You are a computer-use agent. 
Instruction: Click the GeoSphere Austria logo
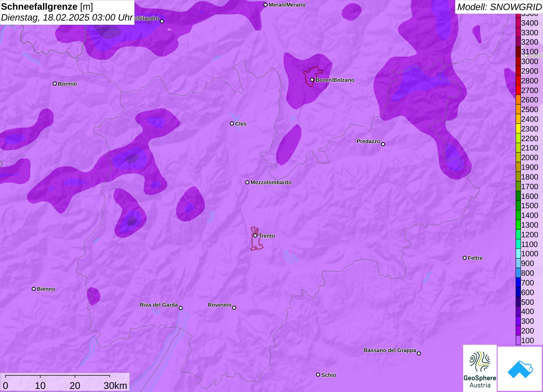click(480, 368)
